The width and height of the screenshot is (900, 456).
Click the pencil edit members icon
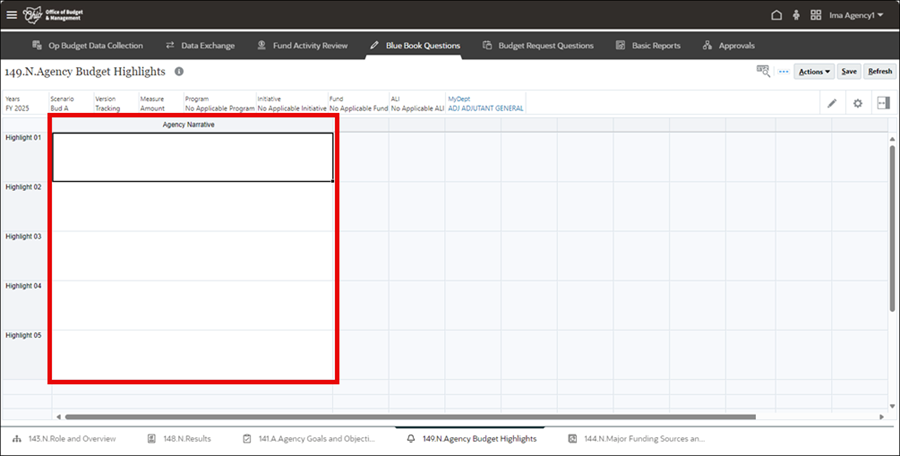tap(832, 103)
